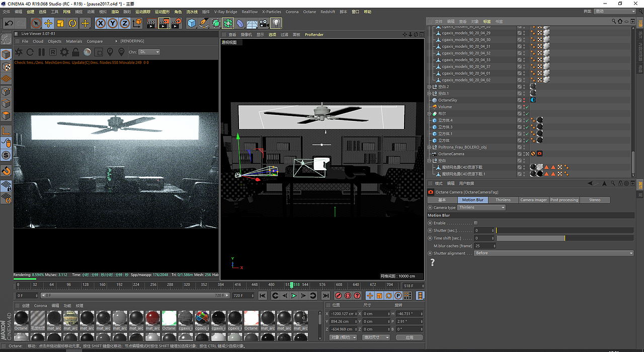The height and width of the screenshot is (352, 644).
Task: Click the 应用 apply button
Action: [410, 337]
